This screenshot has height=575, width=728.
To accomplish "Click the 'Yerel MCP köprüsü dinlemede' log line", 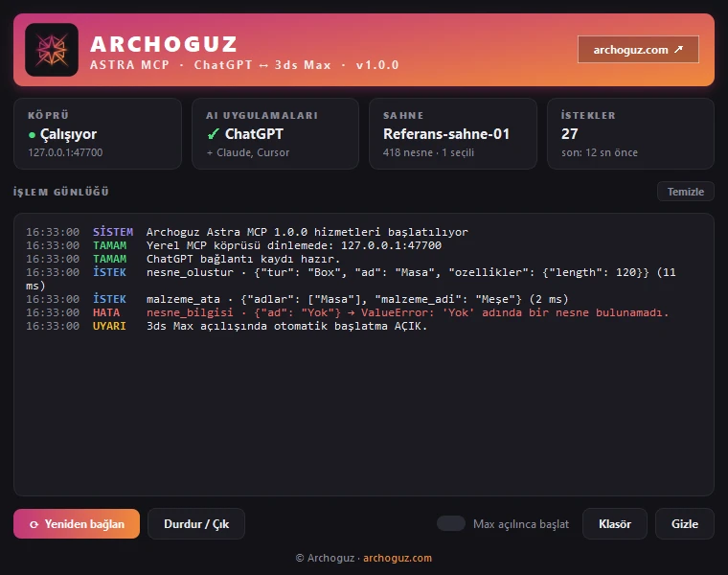I will point(234,245).
